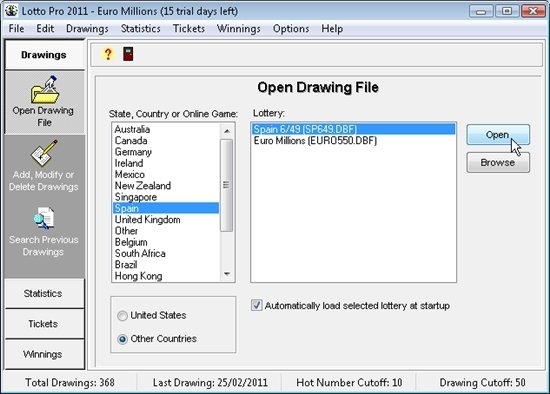This screenshot has height=394, width=550.
Task: Click the country list scrollbar down arrow
Action: click(x=227, y=274)
